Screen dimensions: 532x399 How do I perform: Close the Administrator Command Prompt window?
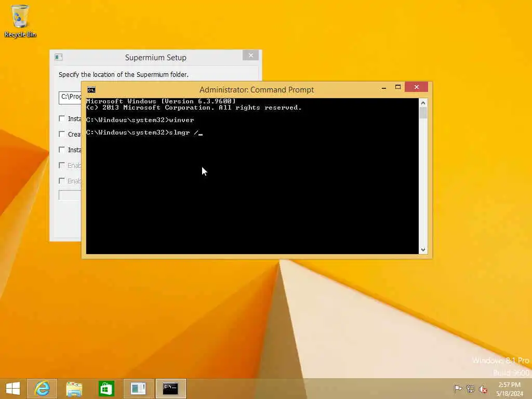[417, 87]
